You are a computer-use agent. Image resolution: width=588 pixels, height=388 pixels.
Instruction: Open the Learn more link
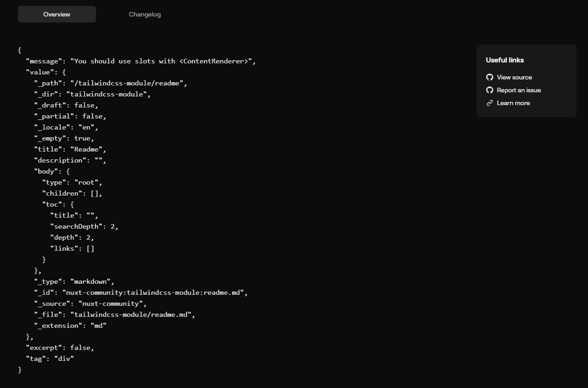tap(513, 103)
